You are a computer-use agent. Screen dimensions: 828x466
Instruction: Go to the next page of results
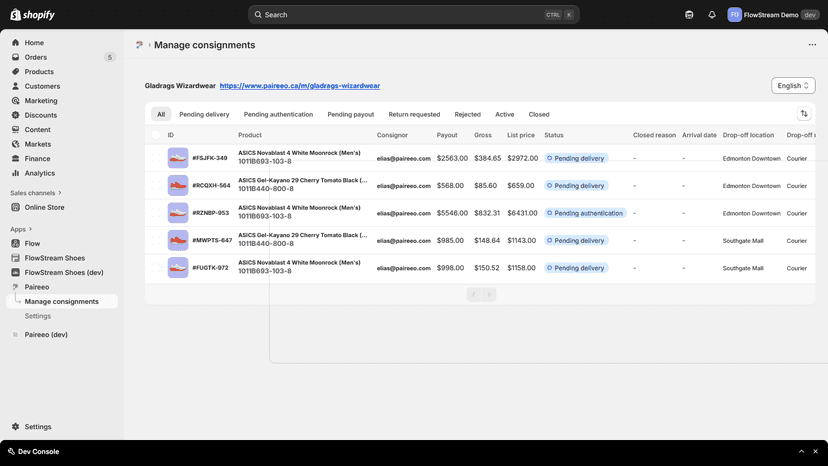489,295
